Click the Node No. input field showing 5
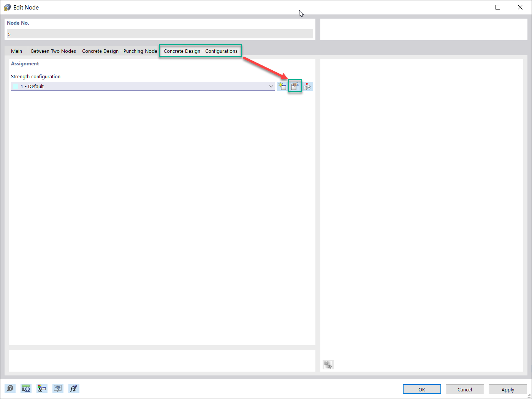 [x=160, y=34]
